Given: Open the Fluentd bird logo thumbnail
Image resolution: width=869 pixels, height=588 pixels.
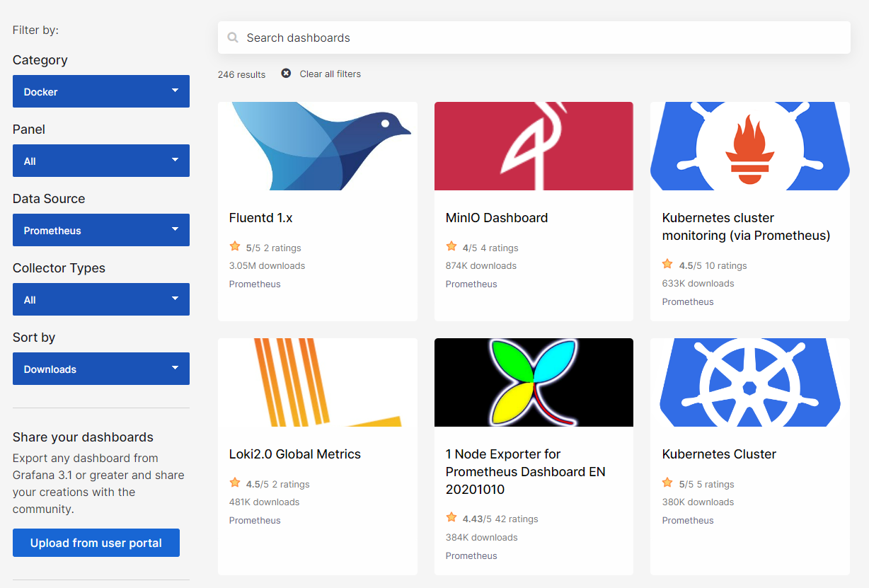Looking at the screenshot, I should 318,146.
